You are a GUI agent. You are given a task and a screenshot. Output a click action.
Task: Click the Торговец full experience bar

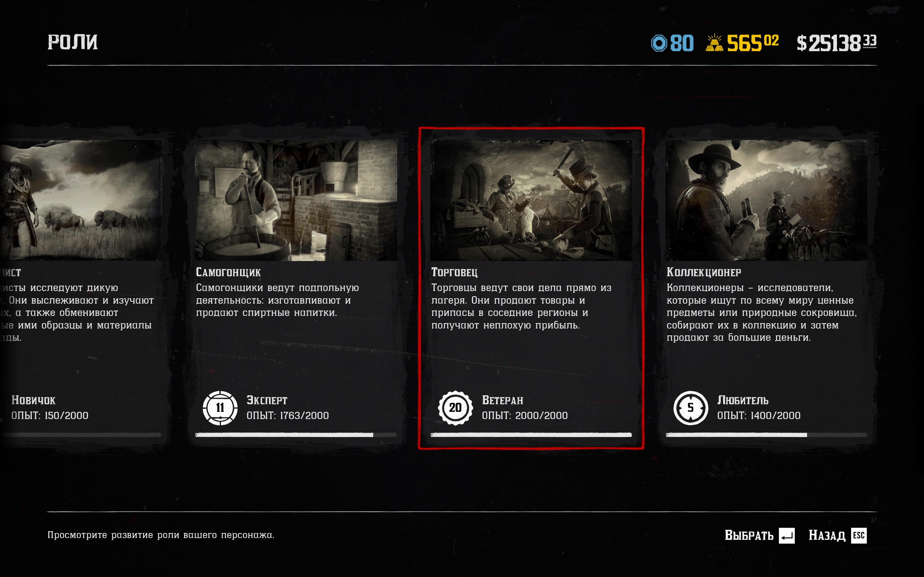tap(531, 435)
